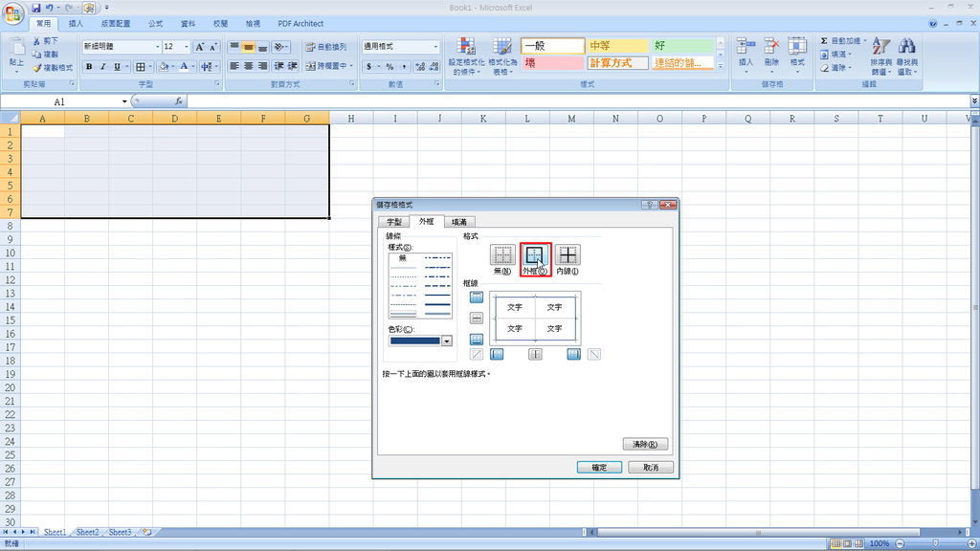Image resolution: width=980 pixels, height=551 pixels.
Task: Cancel with the 取消 button
Action: [651, 467]
